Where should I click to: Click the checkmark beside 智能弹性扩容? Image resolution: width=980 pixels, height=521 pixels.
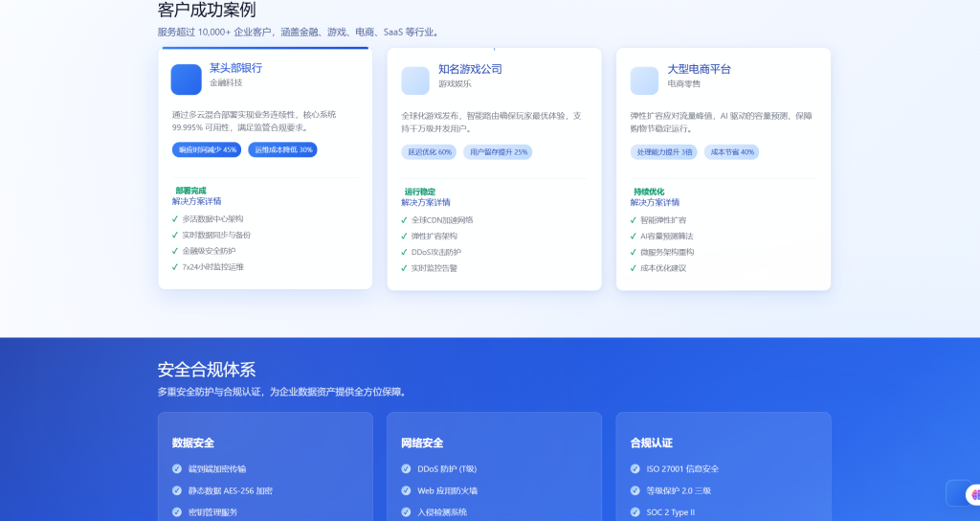click(634, 220)
